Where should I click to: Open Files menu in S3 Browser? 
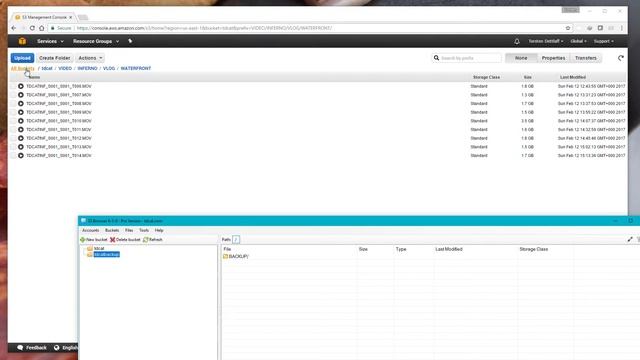(x=129, y=230)
